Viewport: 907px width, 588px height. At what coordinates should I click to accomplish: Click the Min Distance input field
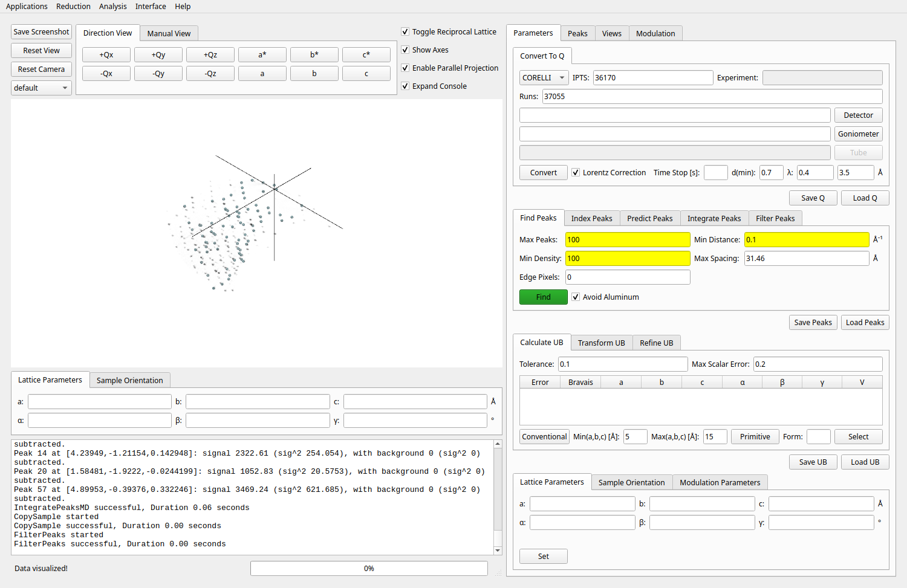pyautogui.click(x=807, y=239)
